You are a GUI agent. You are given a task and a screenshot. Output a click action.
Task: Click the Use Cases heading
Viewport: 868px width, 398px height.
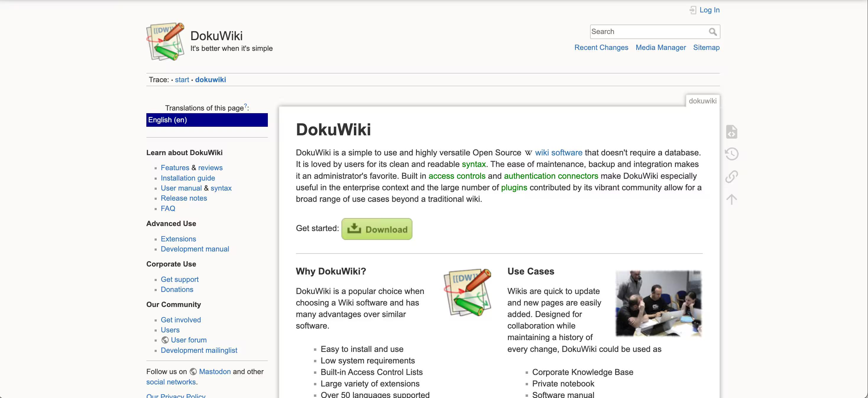coord(531,272)
